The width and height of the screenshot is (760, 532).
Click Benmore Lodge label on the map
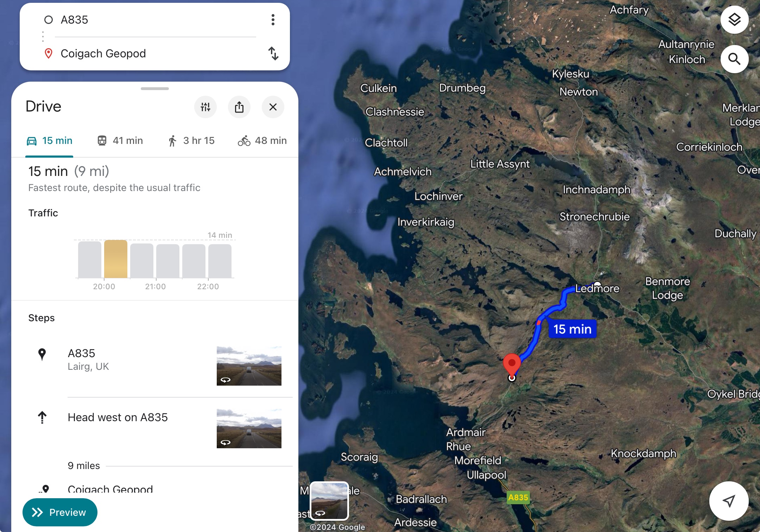coord(667,288)
